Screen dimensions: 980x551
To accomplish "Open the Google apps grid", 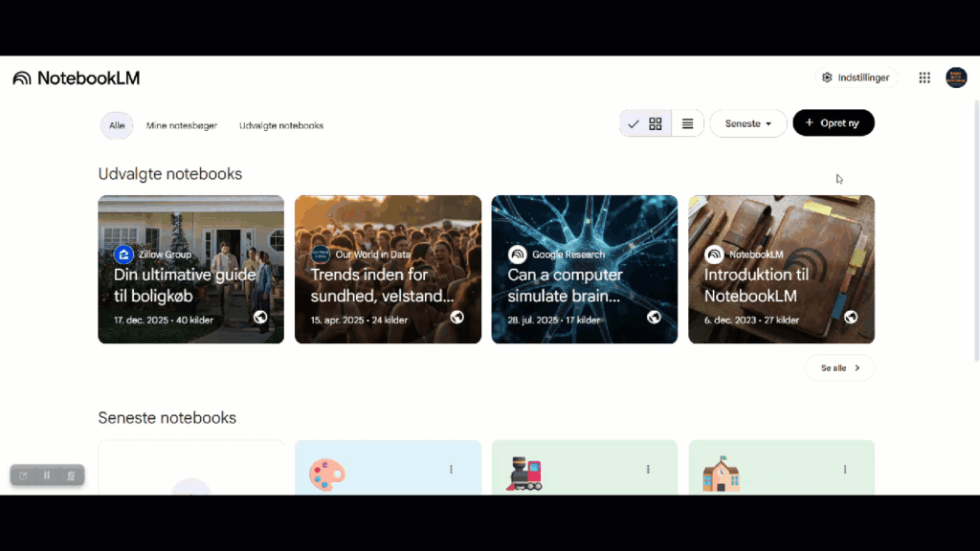I will pos(924,78).
